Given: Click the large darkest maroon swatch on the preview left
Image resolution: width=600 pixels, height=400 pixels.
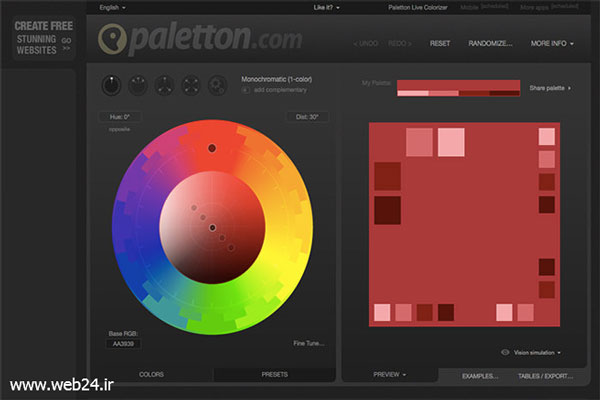Looking at the screenshot, I should pos(387,210).
